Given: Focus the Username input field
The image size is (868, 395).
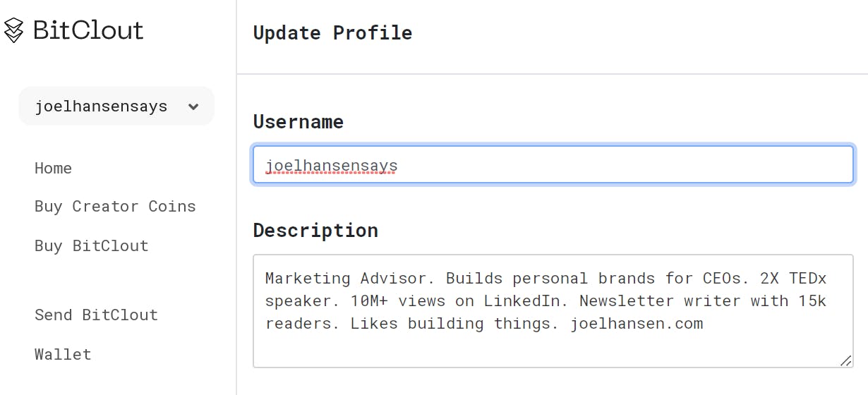Looking at the screenshot, I should pos(553,165).
